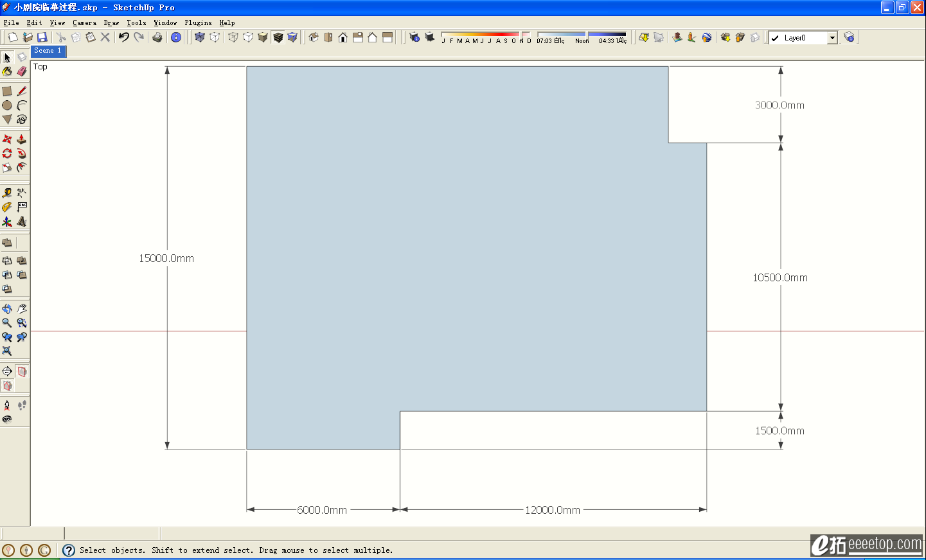Select the Pan hand tool

[x=22, y=309]
